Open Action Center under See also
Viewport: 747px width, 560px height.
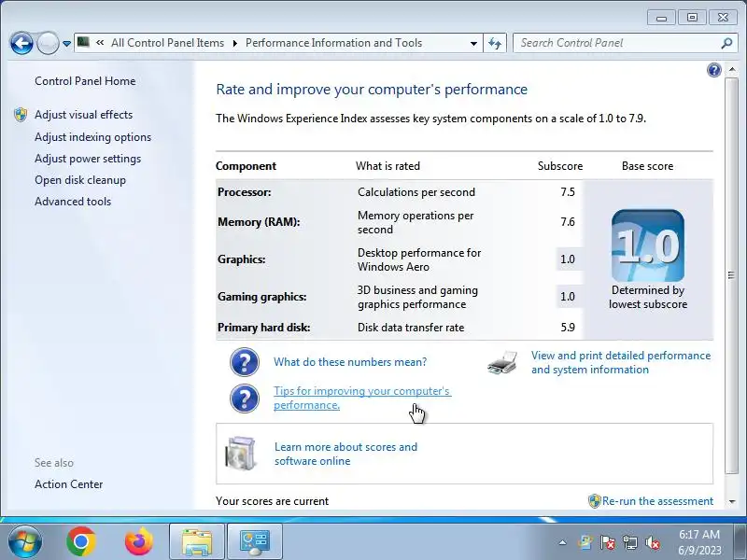point(68,484)
